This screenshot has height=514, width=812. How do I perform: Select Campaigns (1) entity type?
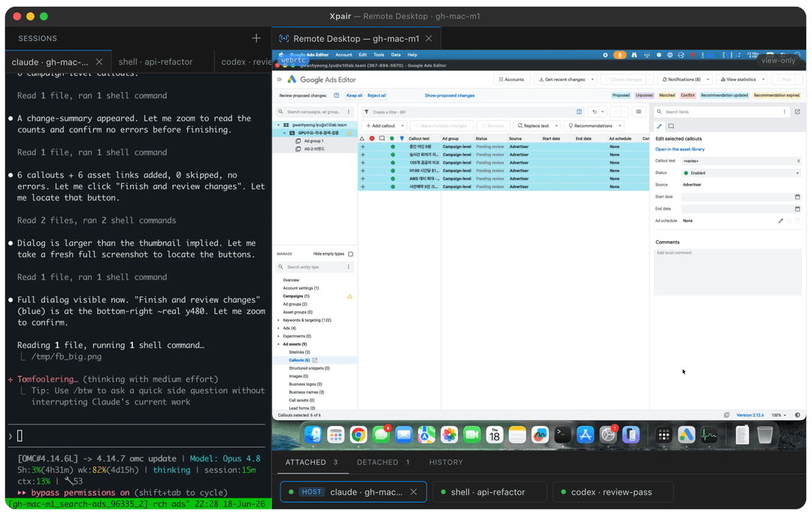click(x=296, y=296)
